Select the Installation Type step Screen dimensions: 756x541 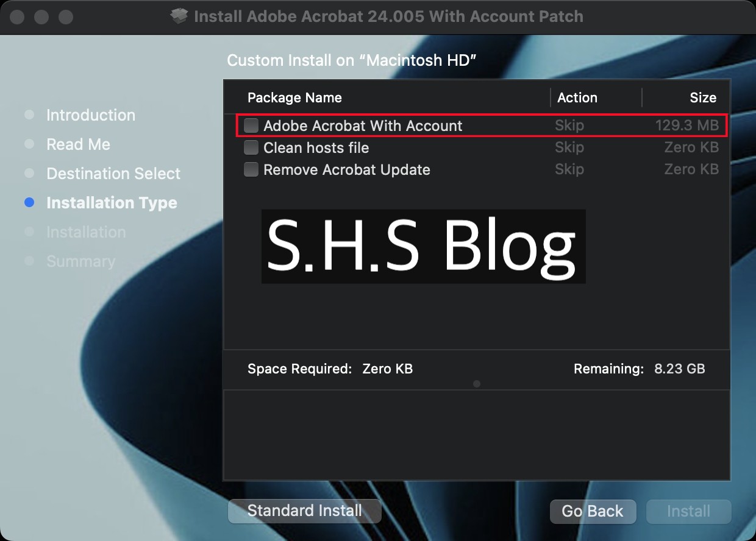coord(112,203)
